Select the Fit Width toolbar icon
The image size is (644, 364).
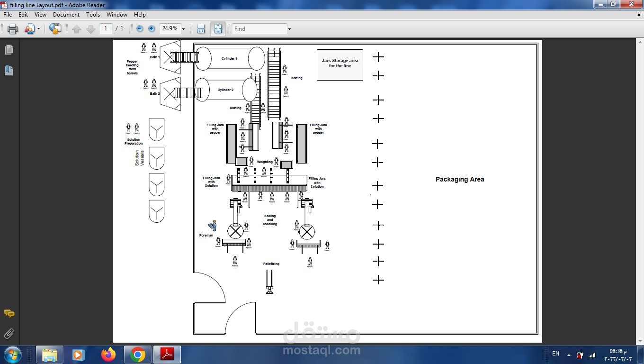click(201, 28)
